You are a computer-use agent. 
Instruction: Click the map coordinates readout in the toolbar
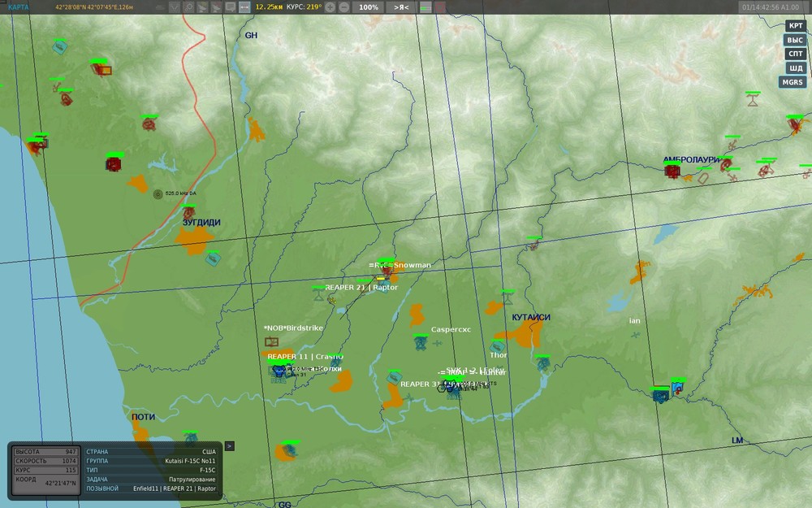coord(94,7)
